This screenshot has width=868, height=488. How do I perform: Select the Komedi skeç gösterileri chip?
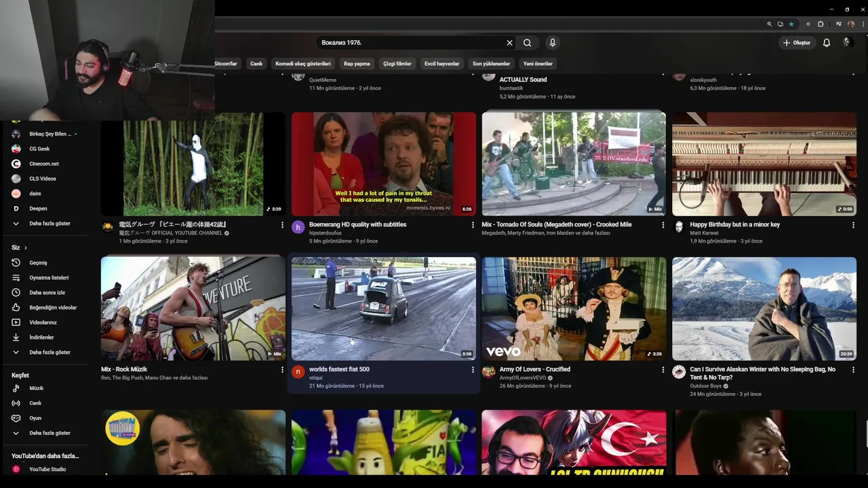coord(303,64)
